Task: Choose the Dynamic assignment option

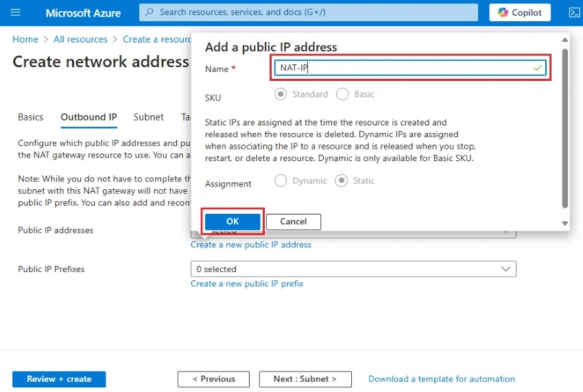Action: (x=281, y=180)
